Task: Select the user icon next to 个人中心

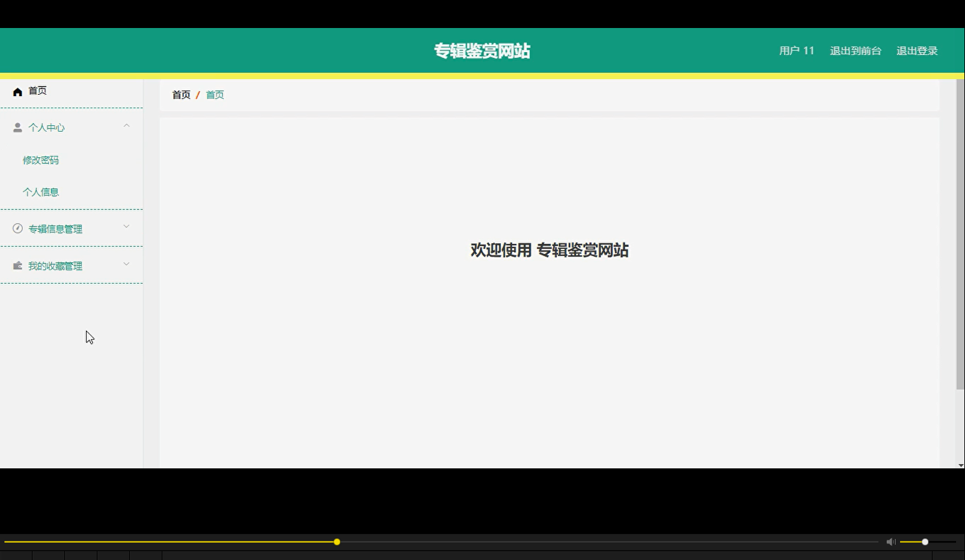Action: pyautogui.click(x=17, y=127)
